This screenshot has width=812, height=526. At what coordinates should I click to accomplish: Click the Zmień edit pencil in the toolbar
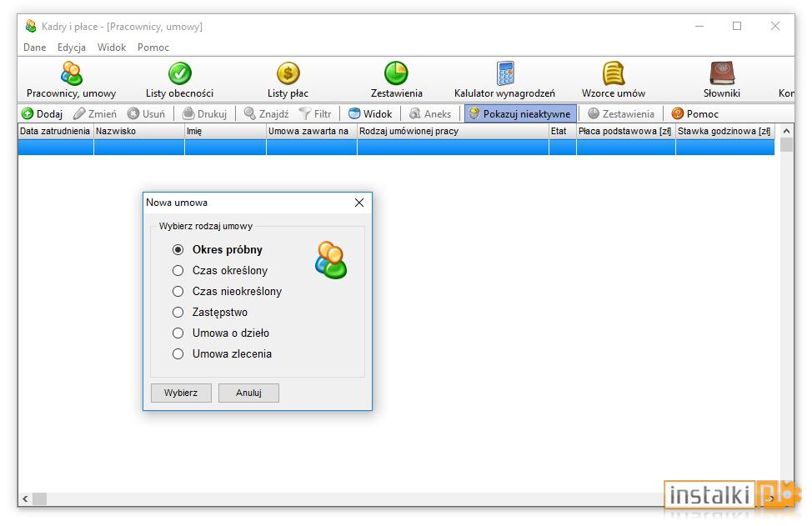coord(95,114)
